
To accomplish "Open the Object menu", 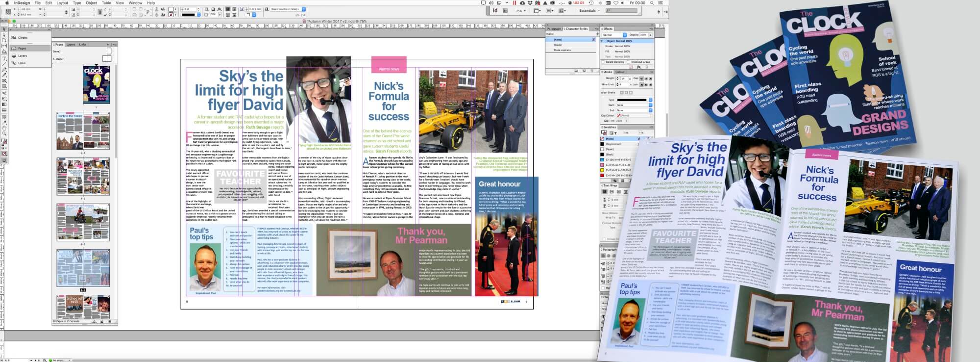I will (92, 3).
